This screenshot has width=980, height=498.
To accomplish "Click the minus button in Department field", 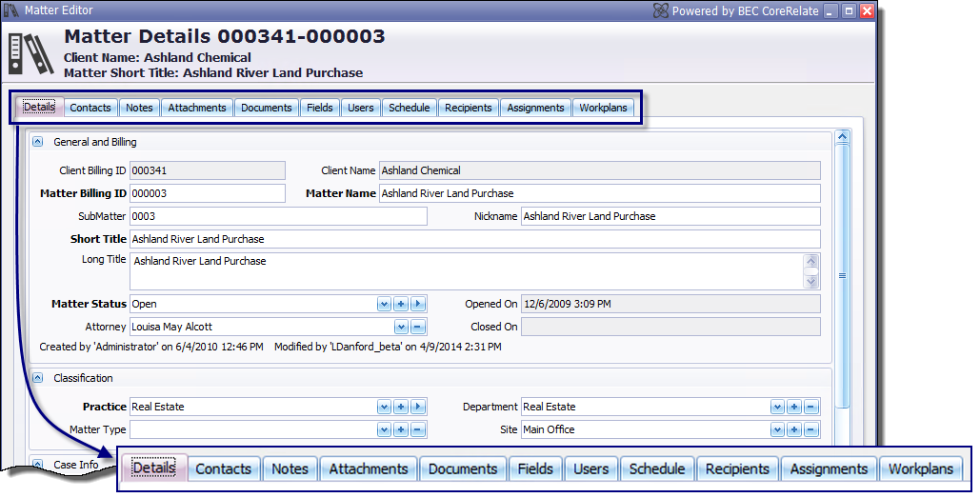I will click(x=811, y=407).
